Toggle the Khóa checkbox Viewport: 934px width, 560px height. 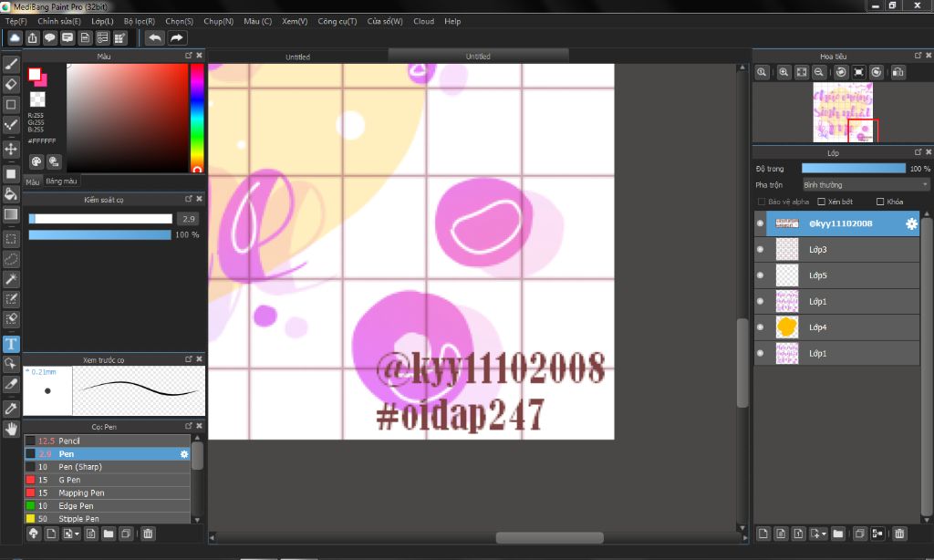[x=880, y=202]
